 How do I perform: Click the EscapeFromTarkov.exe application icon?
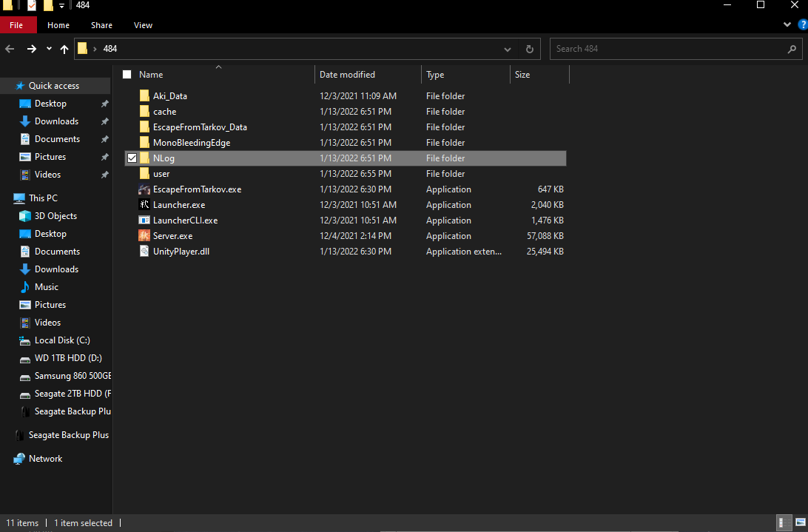point(144,189)
